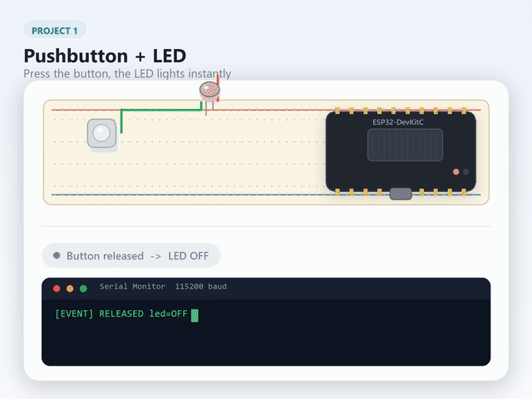The image size is (532, 399).
Task: Click the LED component above the breadboard
Action: pos(209,91)
